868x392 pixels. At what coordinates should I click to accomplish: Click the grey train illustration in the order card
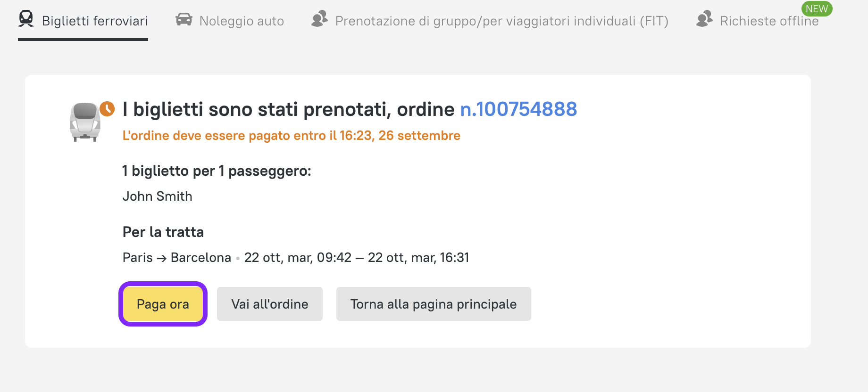point(85,122)
